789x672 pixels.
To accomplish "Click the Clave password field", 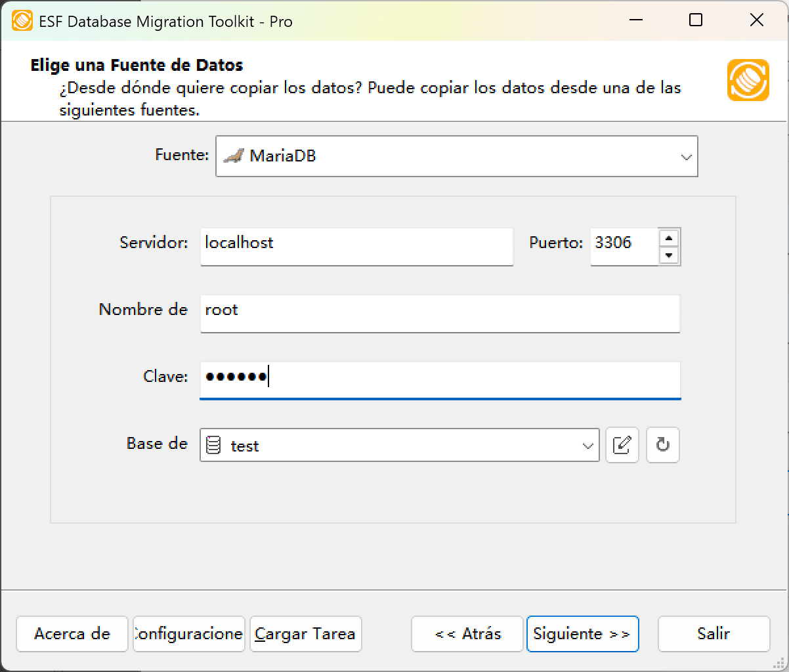I will point(440,379).
